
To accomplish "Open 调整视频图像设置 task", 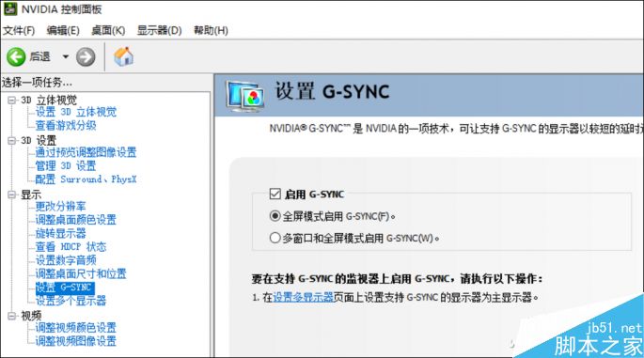I will pos(76,341).
